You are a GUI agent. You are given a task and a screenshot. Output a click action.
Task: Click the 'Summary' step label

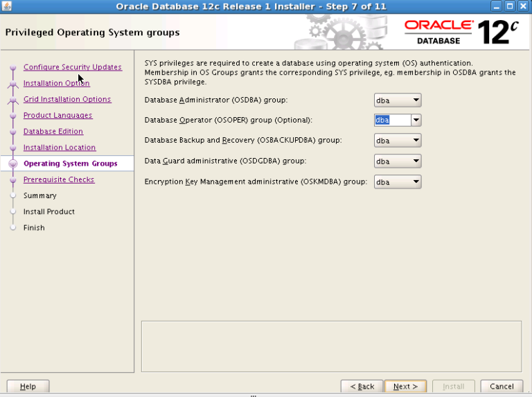(x=40, y=195)
